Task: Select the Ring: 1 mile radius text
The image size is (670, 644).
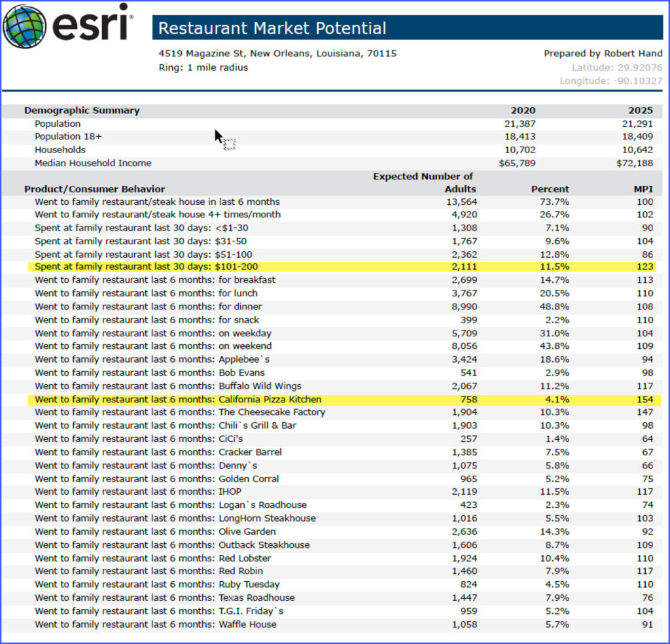Action: 203,67
